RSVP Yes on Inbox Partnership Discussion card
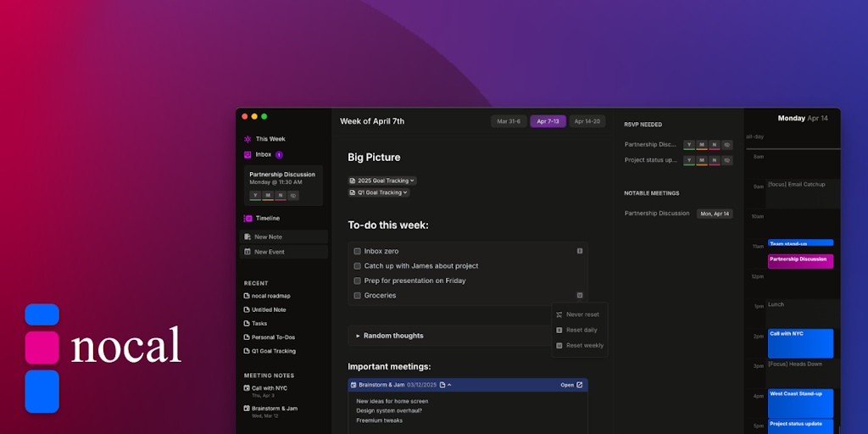This screenshot has height=434, width=868. click(255, 196)
